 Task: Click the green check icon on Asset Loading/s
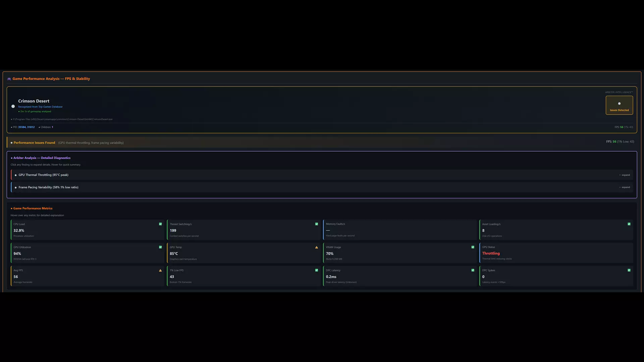coord(629,224)
